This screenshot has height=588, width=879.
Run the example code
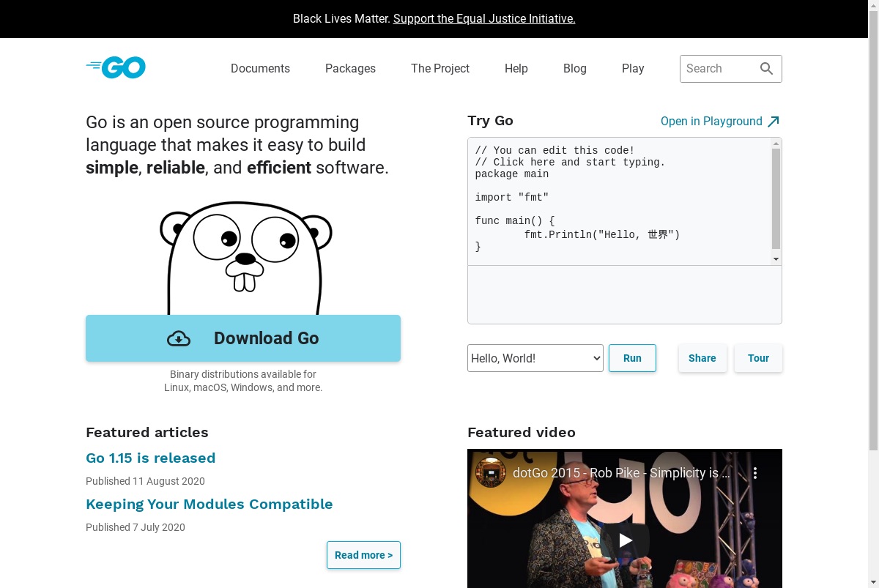(x=632, y=358)
